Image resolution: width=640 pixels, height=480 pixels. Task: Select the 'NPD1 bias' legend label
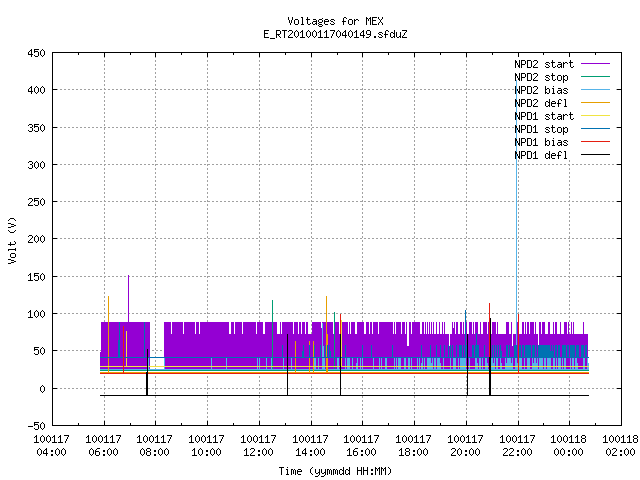tap(541, 142)
